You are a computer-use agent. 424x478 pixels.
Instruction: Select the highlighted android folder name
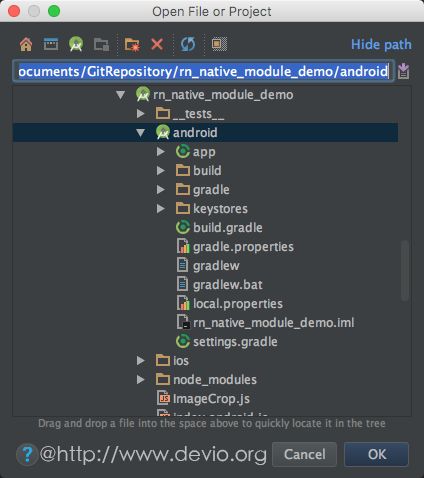pyautogui.click(x=195, y=133)
